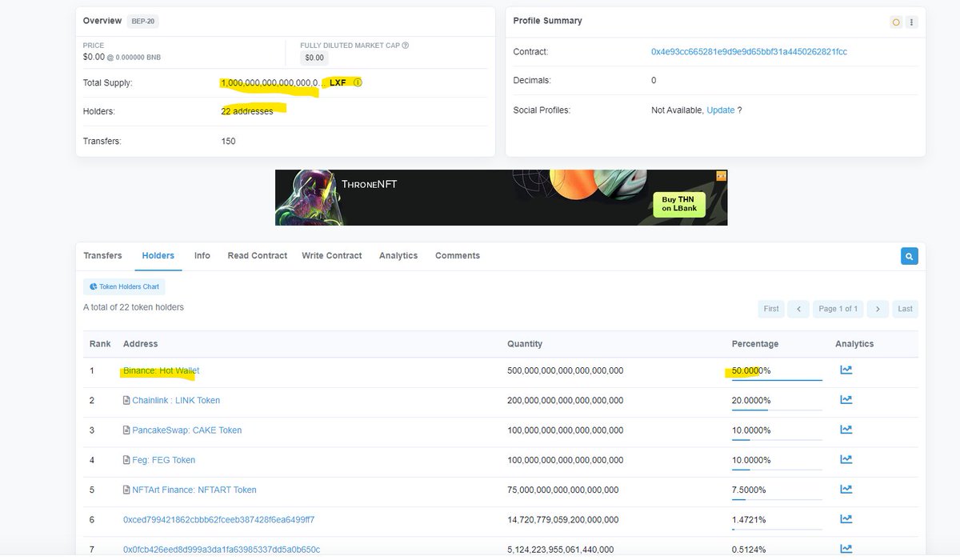
Task: Open the Comments tab
Action: (458, 255)
